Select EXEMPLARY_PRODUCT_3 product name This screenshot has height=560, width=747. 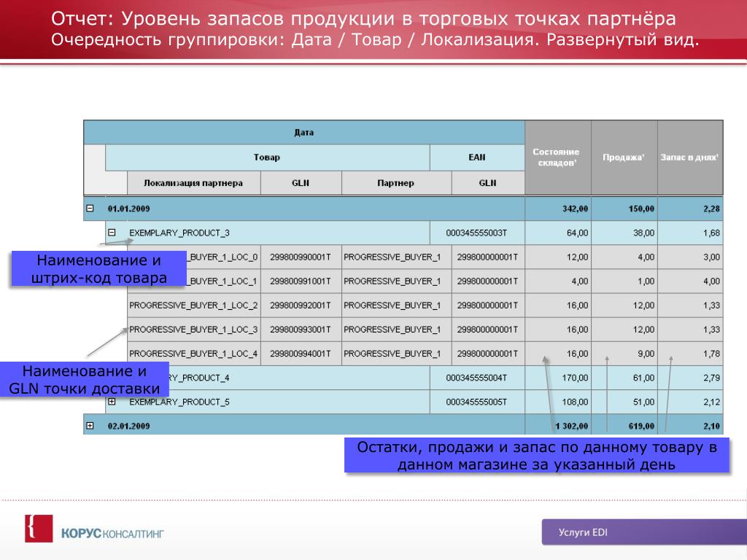pos(179,233)
